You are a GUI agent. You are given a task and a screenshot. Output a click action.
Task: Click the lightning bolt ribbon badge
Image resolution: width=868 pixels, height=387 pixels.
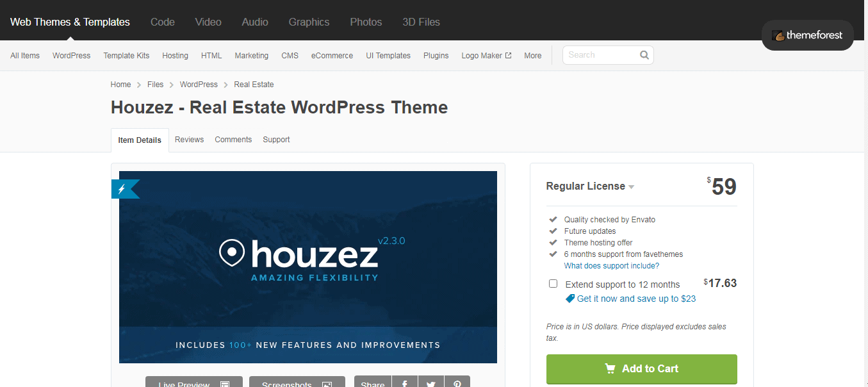[126, 189]
